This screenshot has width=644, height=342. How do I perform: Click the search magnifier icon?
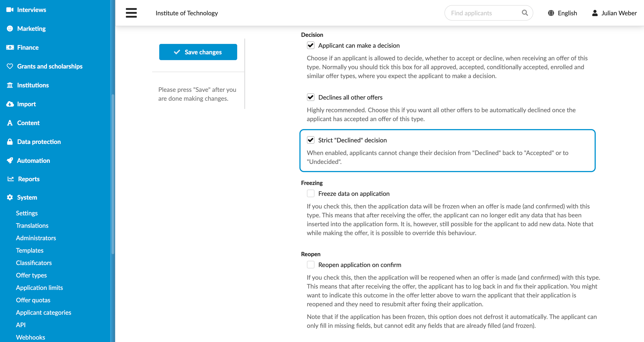coord(525,13)
